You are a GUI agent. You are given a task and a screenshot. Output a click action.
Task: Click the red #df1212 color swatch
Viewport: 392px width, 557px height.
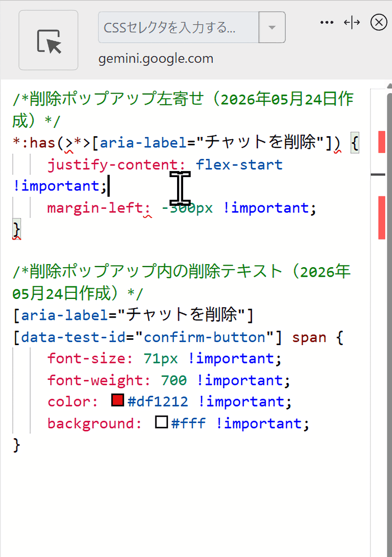point(117,400)
